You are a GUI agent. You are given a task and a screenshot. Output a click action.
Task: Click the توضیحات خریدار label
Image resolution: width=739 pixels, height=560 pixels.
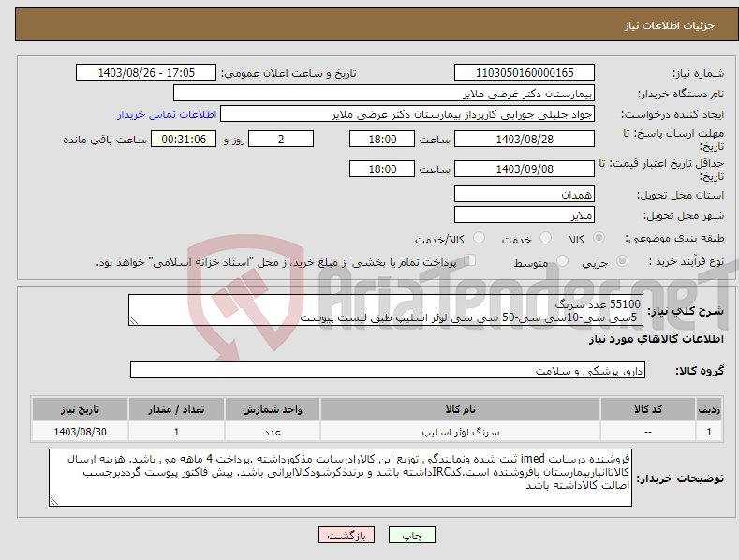[x=680, y=479]
